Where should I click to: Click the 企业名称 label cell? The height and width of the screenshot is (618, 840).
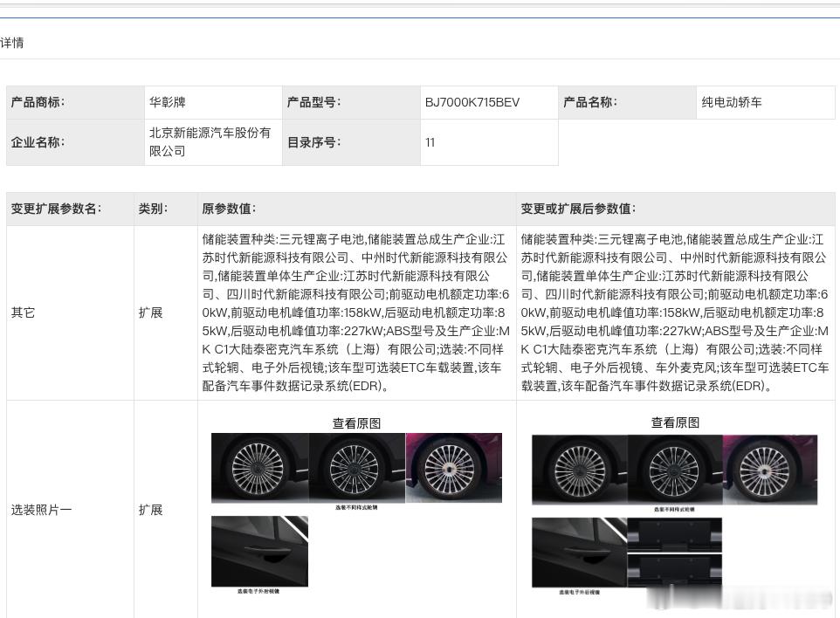pos(76,142)
